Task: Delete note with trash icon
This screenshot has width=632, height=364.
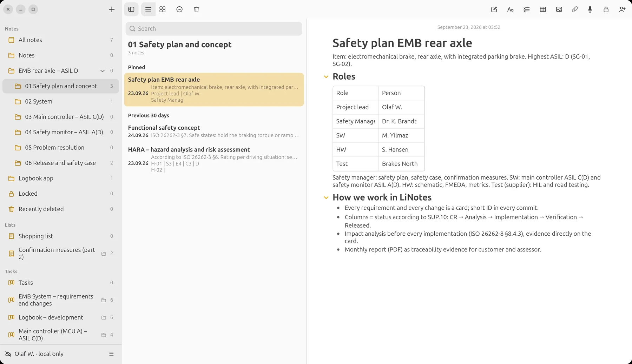Action: coord(197,9)
